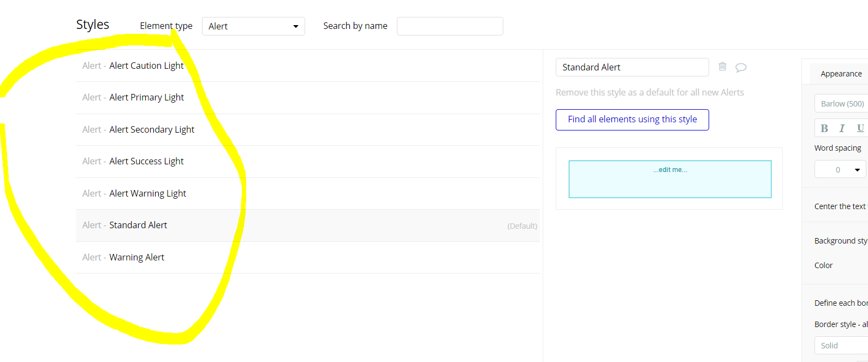Click Remove this style as default link

click(650, 93)
